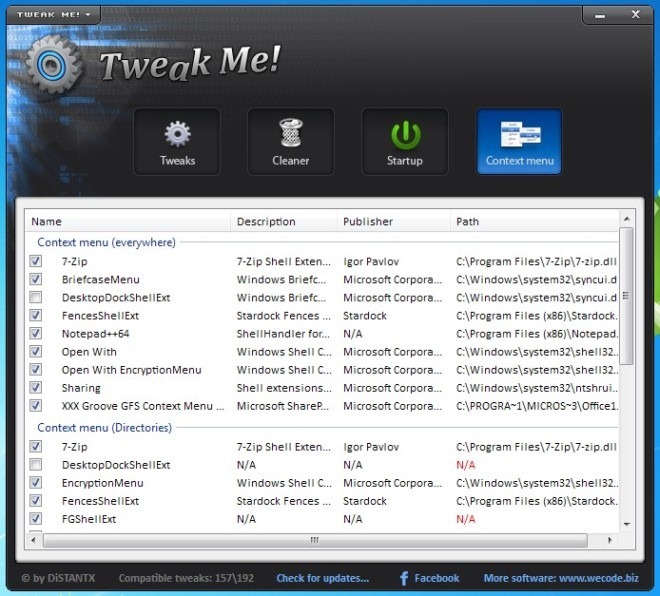Open the TWEAK ME! title dropdown menu

[53, 14]
